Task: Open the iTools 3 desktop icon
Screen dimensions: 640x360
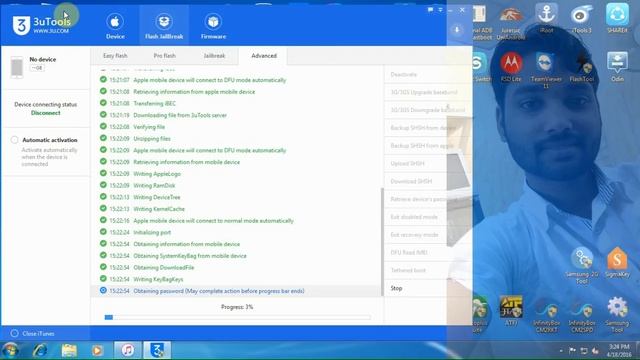Action: (582, 18)
